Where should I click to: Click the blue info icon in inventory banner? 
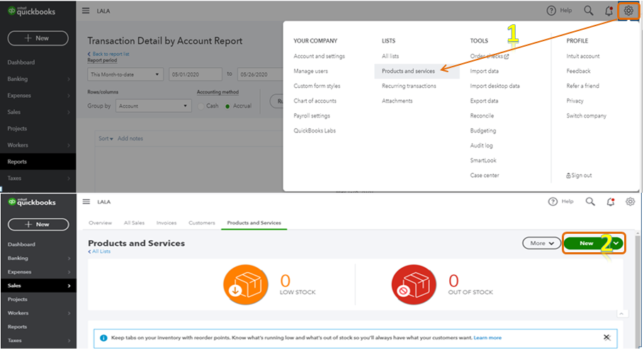pos(103,338)
